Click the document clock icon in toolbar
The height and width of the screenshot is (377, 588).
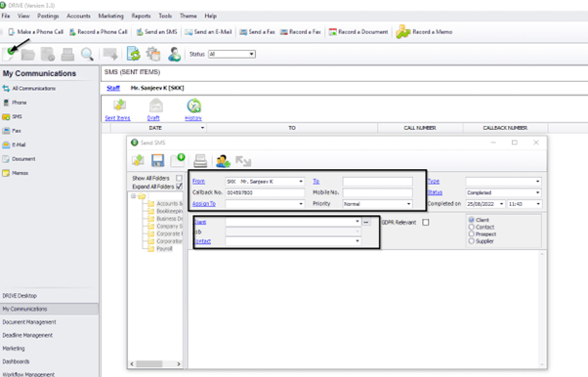(48, 55)
